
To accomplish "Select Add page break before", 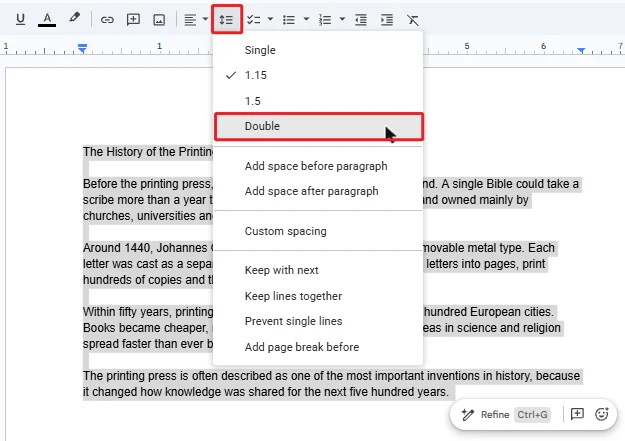I will click(x=318, y=347).
